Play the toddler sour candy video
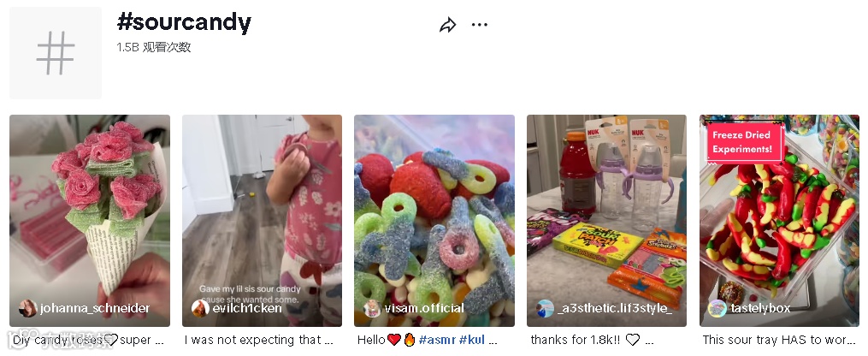Image resolution: width=868 pixels, height=356 pixels. click(x=262, y=220)
